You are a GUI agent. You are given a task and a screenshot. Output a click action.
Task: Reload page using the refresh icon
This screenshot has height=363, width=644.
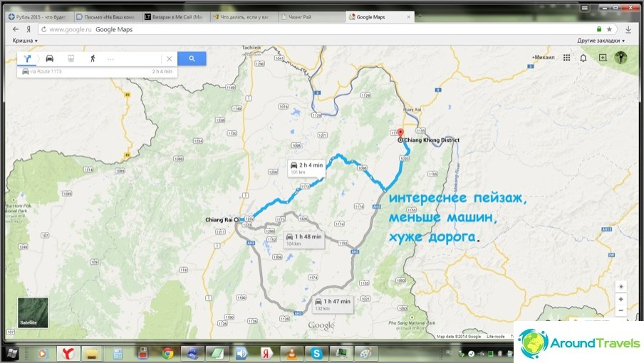(x=43, y=29)
